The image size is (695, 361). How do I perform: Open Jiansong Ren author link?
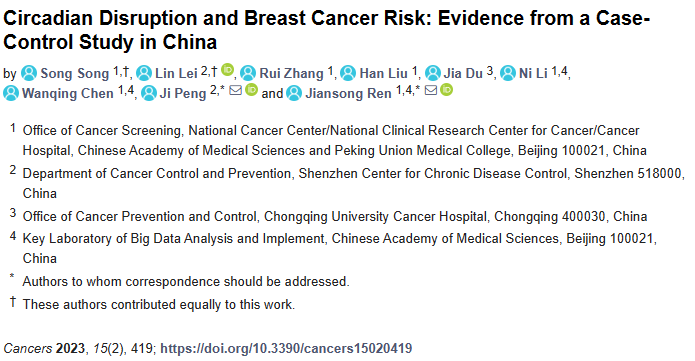(348, 94)
